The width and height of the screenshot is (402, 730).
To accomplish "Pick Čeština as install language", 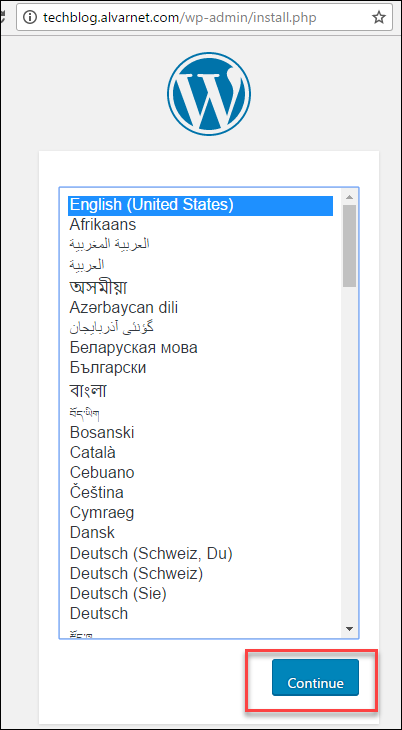I will (x=201, y=493).
